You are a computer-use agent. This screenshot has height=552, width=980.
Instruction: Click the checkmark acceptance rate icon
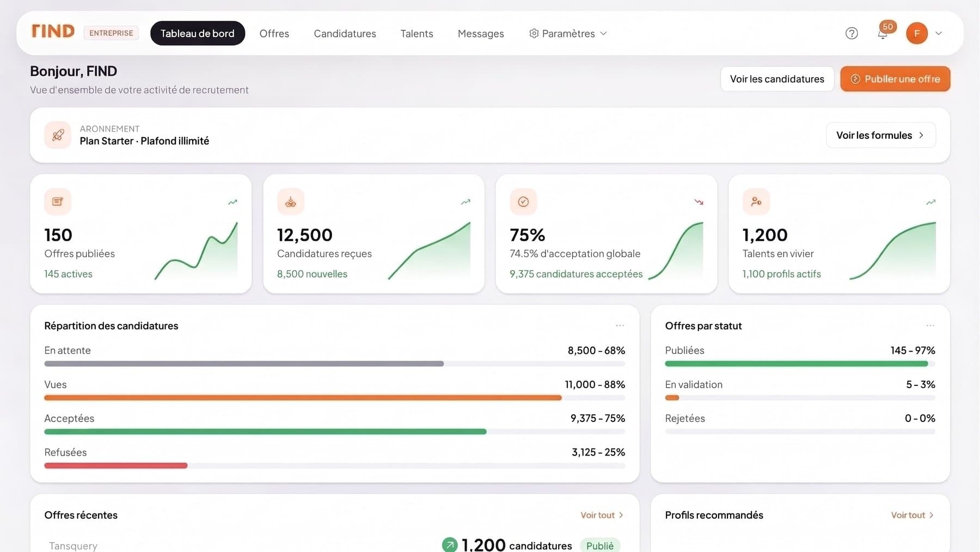(x=523, y=201)
